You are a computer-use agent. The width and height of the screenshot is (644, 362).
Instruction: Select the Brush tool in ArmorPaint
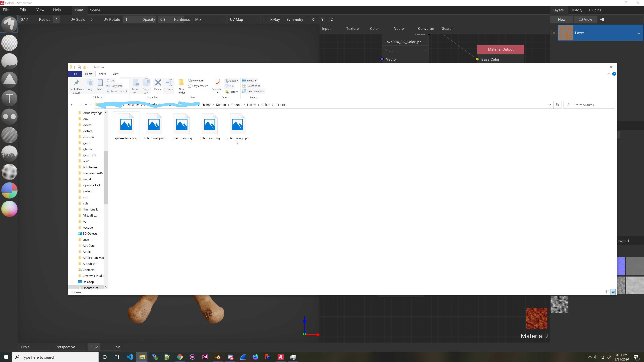[9, 24]
